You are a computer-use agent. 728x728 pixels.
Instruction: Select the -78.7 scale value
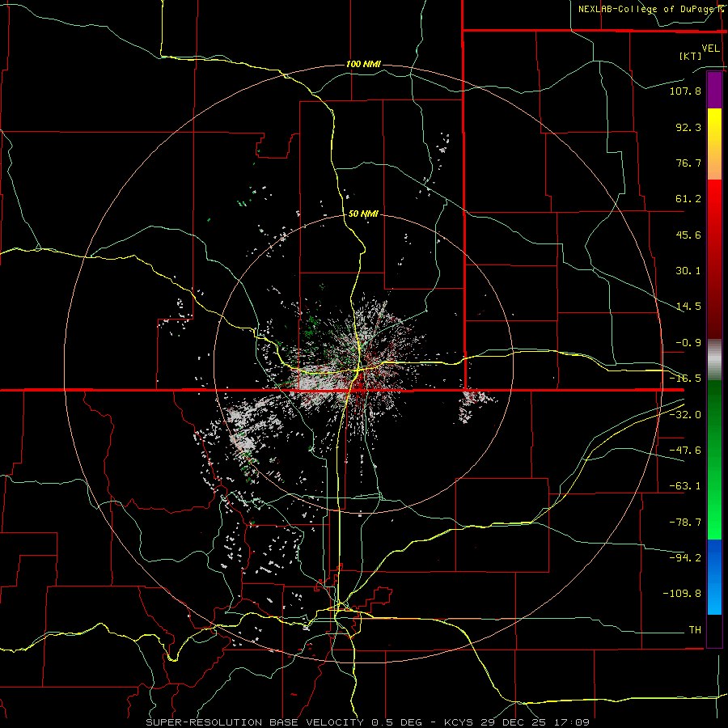(x=685, y=523)
